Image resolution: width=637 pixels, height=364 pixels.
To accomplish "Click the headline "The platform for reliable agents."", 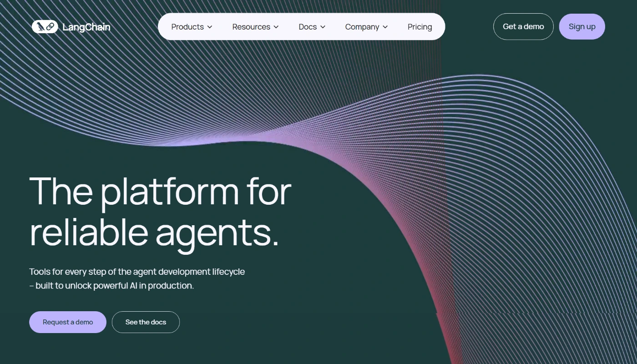I will pyautogui.click(x=159, y=212).
